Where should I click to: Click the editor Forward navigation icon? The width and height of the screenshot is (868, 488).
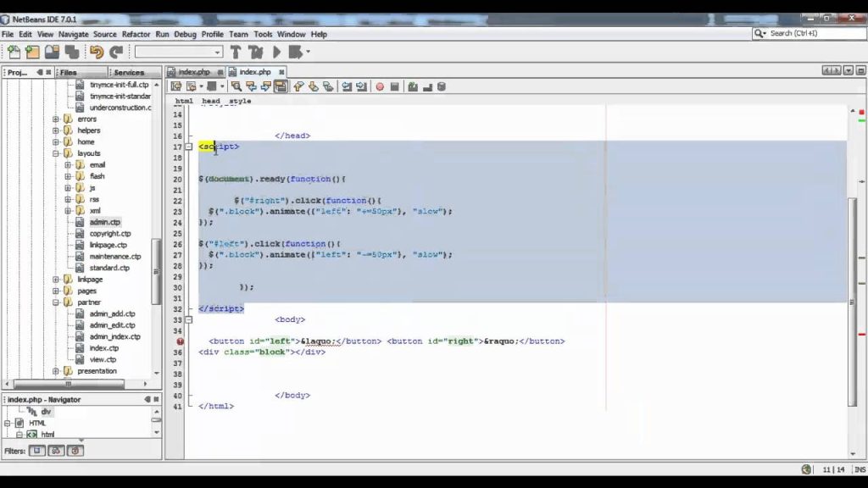(211, 86)
